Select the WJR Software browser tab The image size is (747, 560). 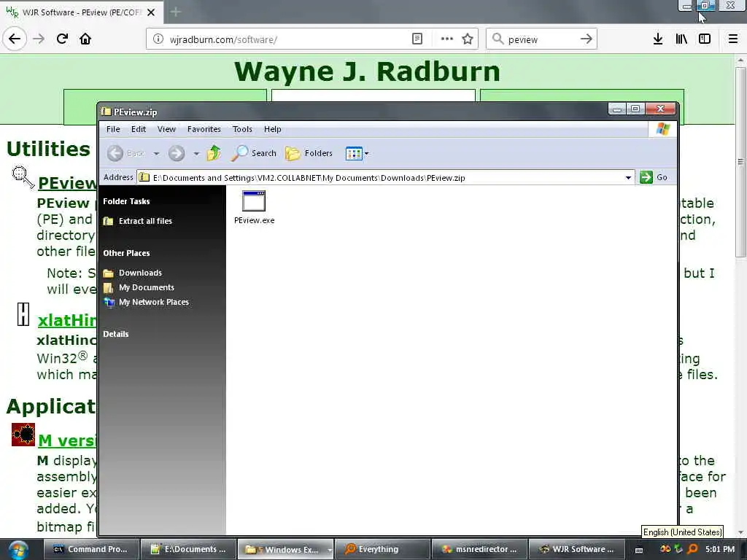tap(81, 12)
